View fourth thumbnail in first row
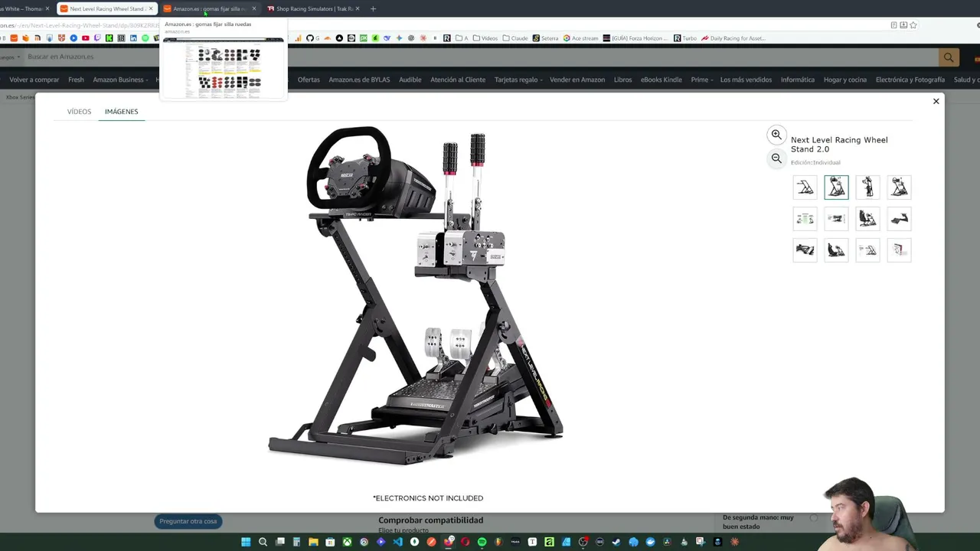 [x=899, y=187]
